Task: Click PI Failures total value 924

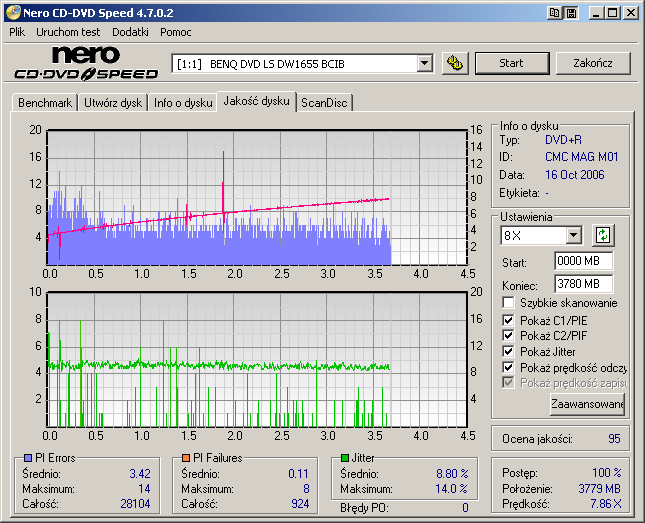Action: click(x=300, y=504)
